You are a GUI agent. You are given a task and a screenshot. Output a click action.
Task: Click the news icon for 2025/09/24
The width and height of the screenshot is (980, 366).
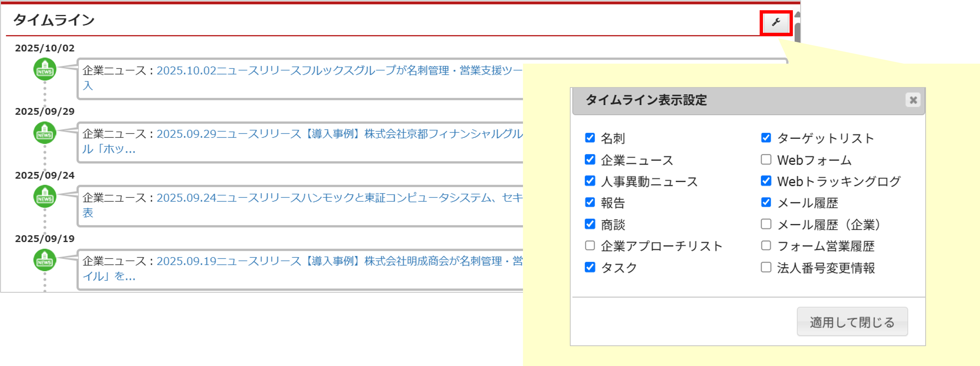(x=45, y=196)
